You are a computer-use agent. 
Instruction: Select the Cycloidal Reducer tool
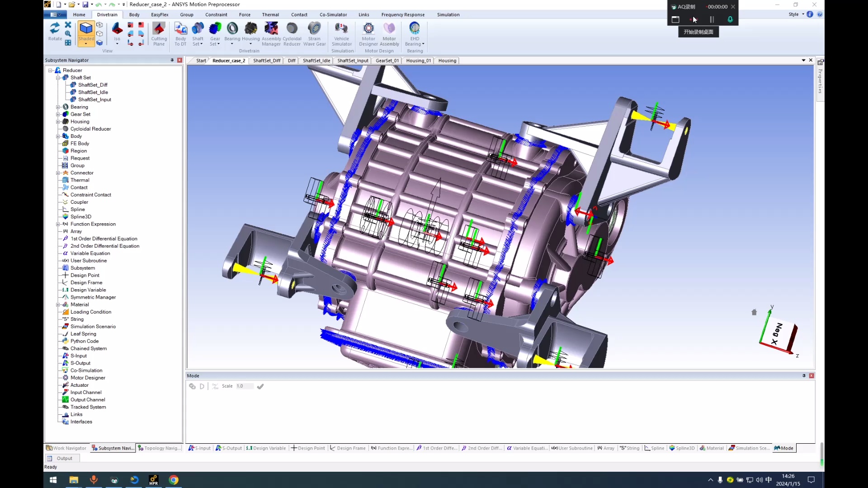tap(292, 34)
